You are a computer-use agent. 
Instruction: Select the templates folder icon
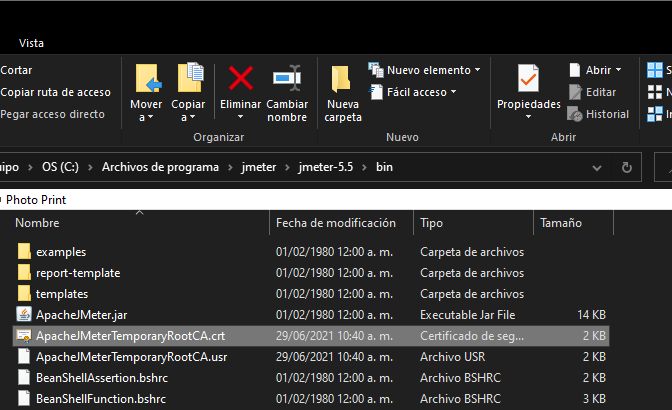coord(24,293)
